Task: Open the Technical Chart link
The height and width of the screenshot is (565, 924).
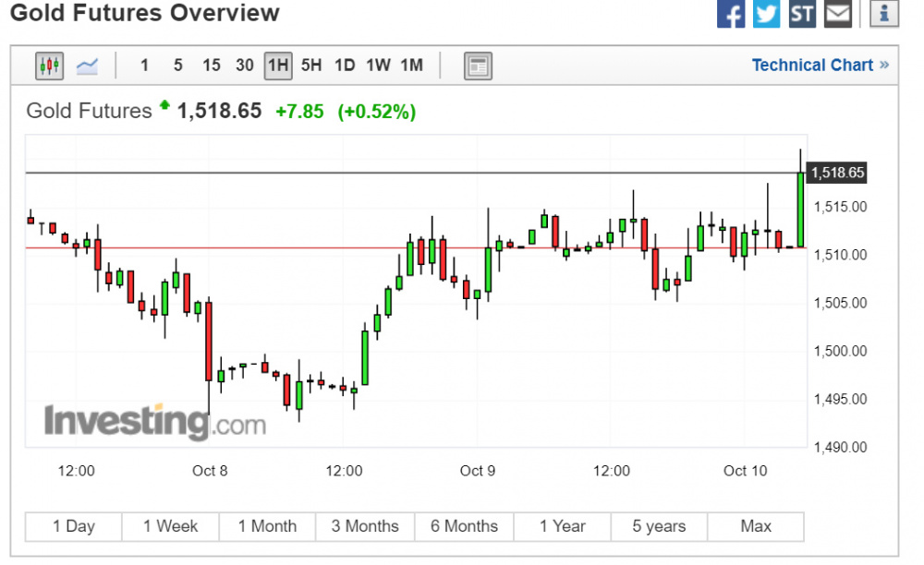Action: 821,66
